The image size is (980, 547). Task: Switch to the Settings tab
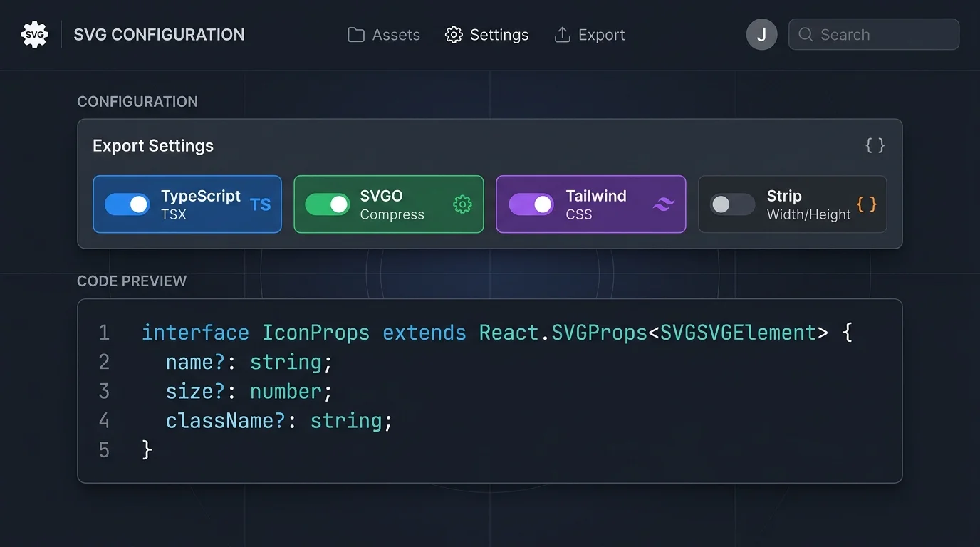click(499, 34)
